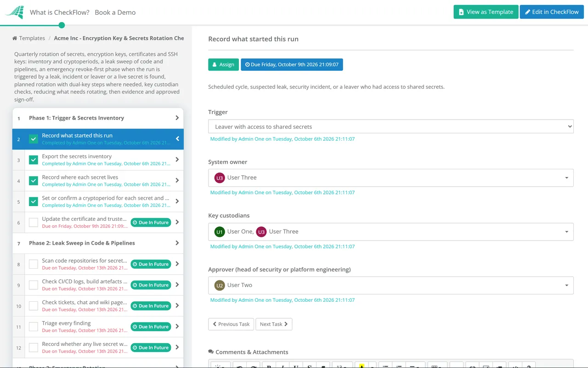This screenshot has height=368, width=588.
Task: Click the View as Template button
Action: 486,12
